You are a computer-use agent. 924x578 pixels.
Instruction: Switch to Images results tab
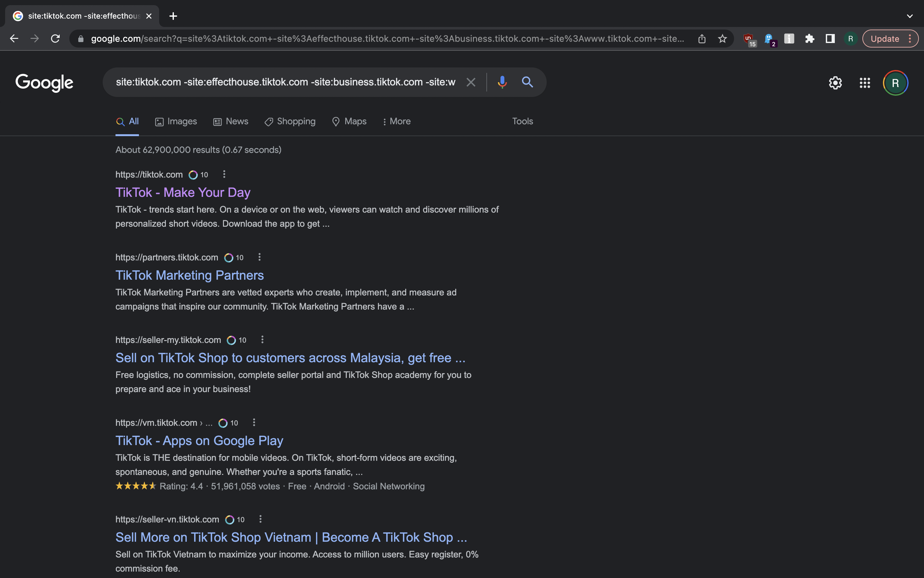(176, 122)
